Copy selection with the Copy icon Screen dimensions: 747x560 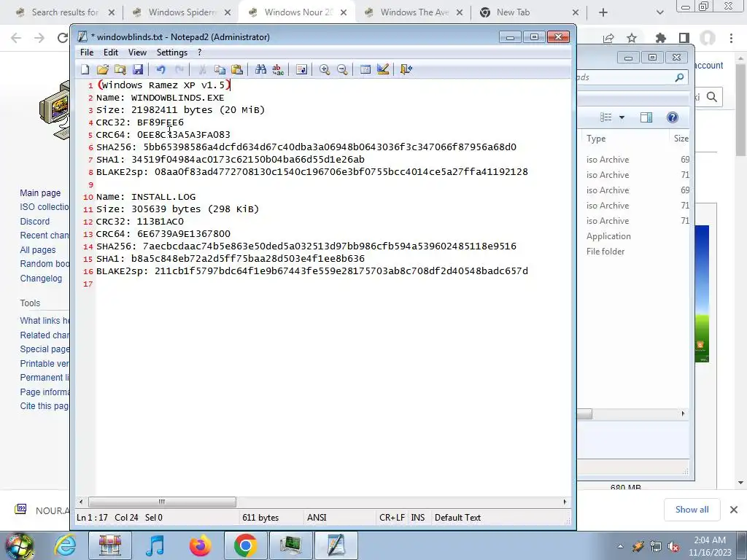click(x=220, y=69)
